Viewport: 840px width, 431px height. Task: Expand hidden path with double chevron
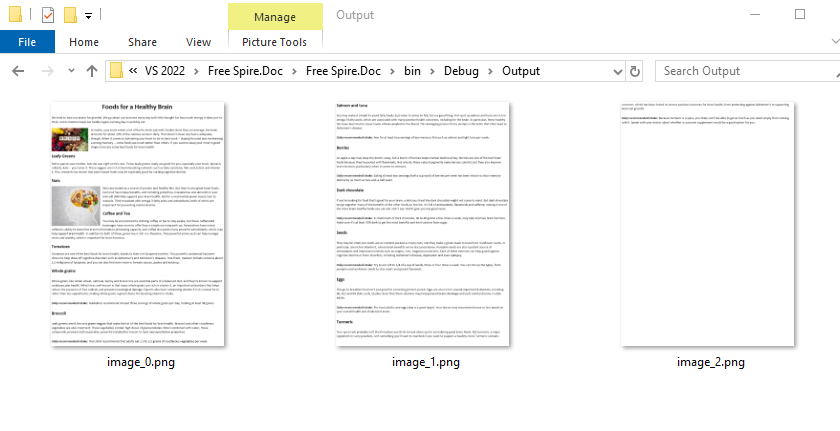(x=133, y=71)
